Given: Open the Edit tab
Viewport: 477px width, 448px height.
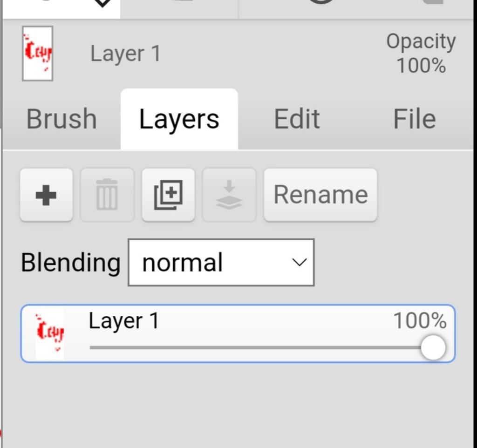Looking at the screenshot, I should pos(297,119).
